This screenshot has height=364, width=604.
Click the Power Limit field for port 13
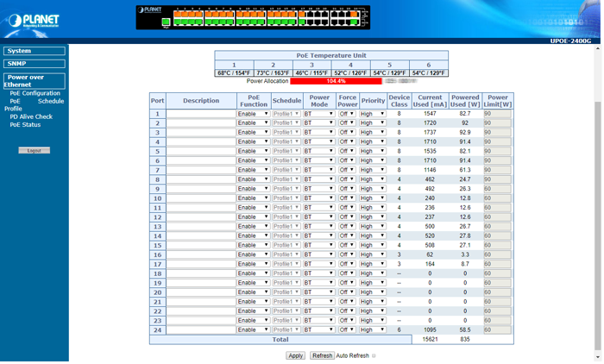[x=497, y=227]
